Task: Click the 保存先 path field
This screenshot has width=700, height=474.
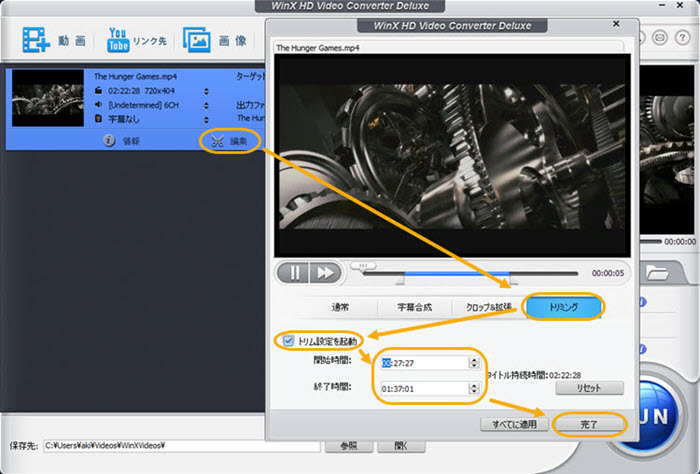Action: (x=182, y=445)
